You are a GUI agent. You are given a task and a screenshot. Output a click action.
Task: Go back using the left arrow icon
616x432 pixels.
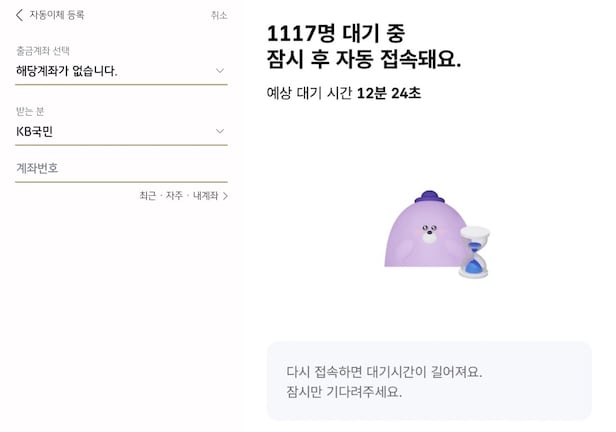pyautogui.click(x=19, y=15)
